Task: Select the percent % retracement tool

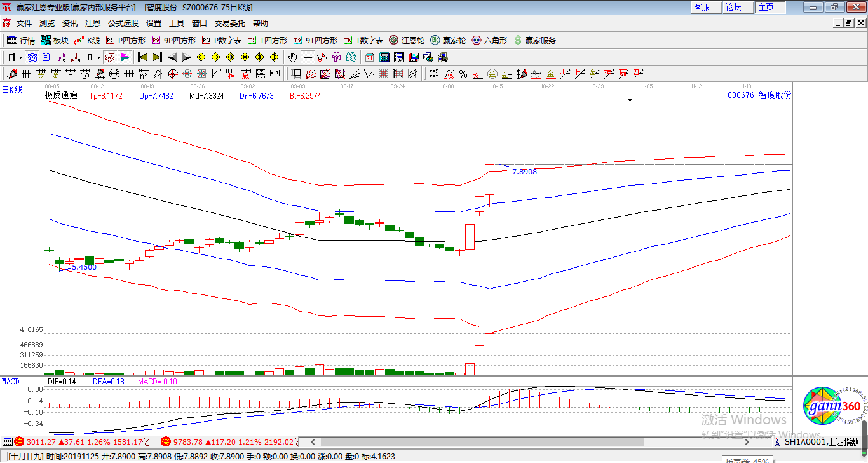Action: tap(463, 74)
